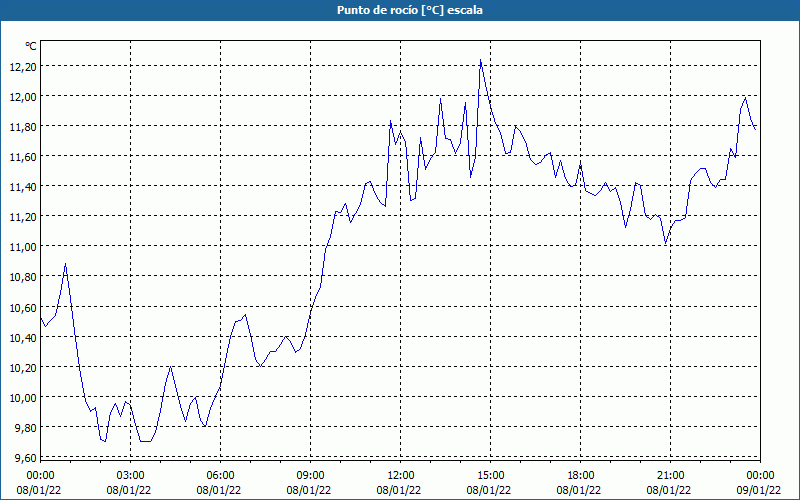The height and width of the screenshot is (500, 800).
Task: Click the 11,00 y-axis label
Action: (22, 247)
